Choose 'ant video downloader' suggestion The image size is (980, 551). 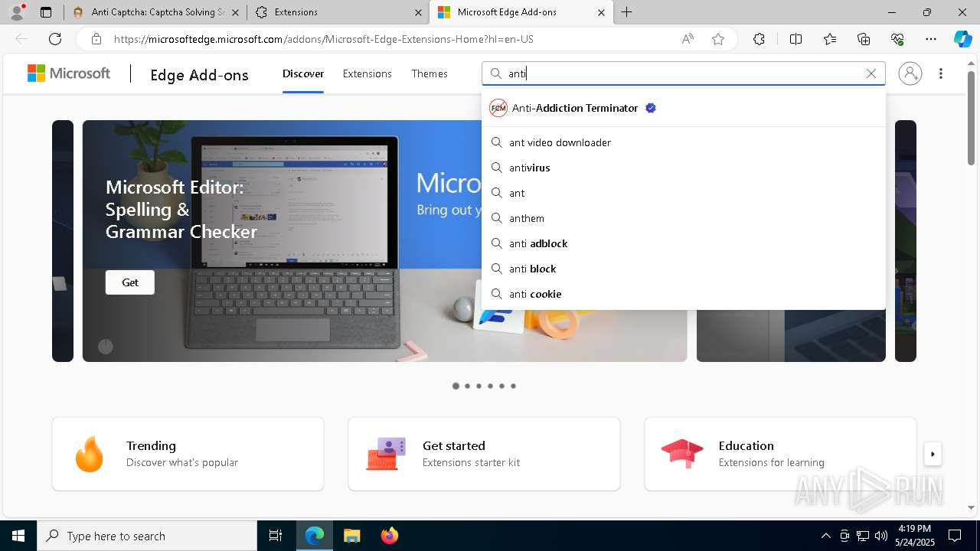pyautogui.click(x=684, y=142)
